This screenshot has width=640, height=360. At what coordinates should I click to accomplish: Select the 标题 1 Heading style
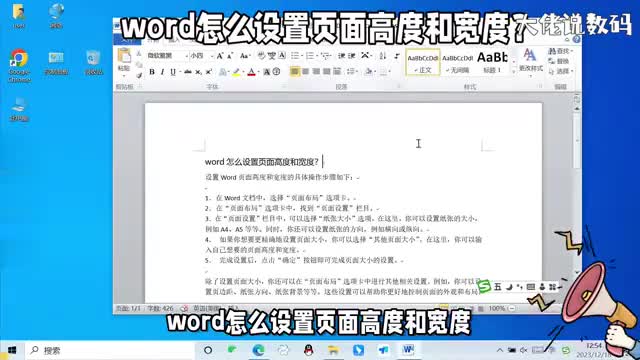click(x=492, y=62)
